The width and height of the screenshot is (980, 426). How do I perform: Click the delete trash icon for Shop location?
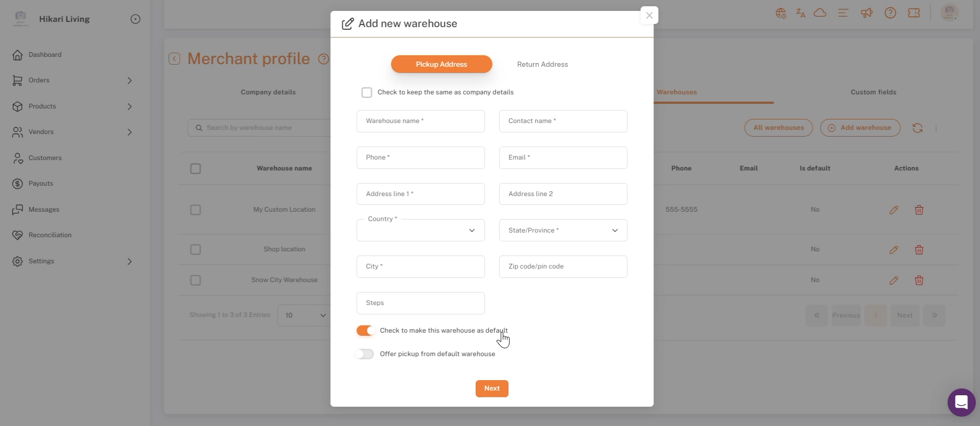(x=919, y=250)
